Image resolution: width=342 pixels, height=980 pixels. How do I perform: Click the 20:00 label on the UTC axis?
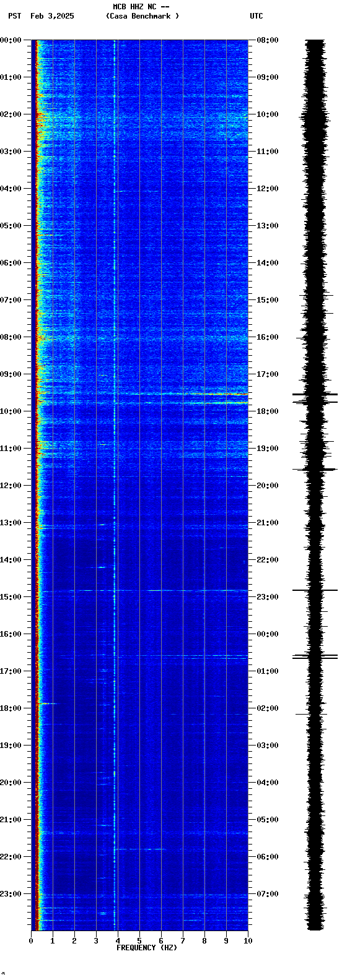coord(268,486)
